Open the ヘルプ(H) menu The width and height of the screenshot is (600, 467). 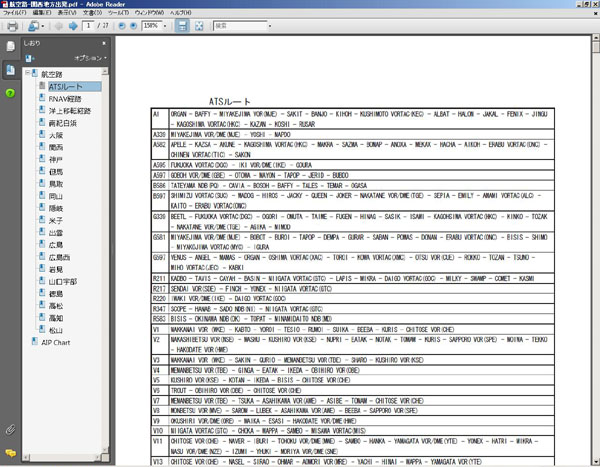(180, 13)
